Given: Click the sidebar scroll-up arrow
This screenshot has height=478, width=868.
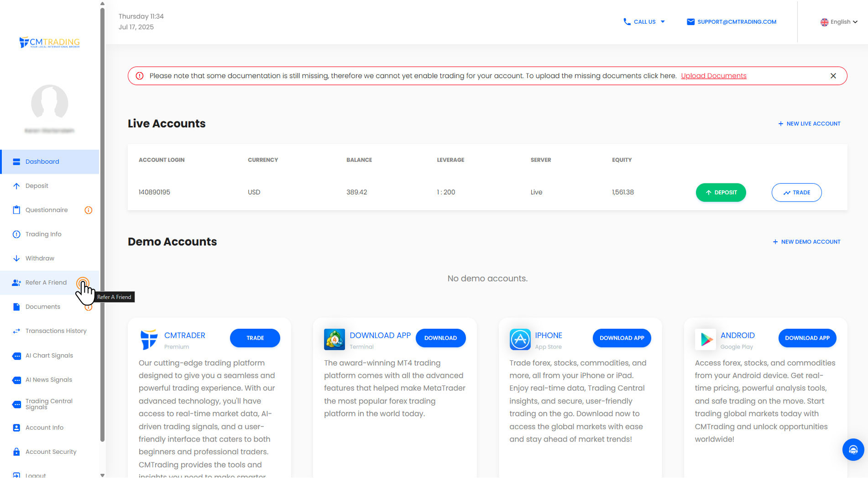Looking at the screenshot, I should pyautogui.click(x=102, y=3).
